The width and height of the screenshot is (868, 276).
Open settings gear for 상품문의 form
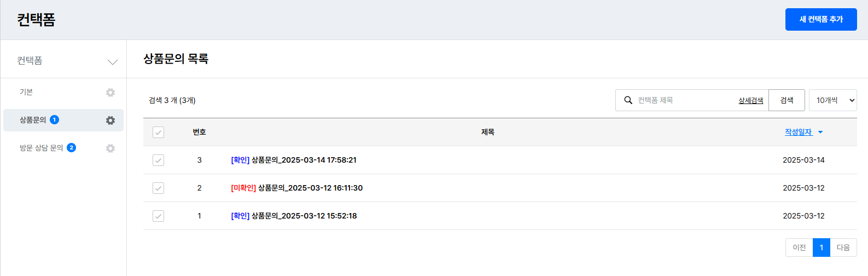[110, 120]
